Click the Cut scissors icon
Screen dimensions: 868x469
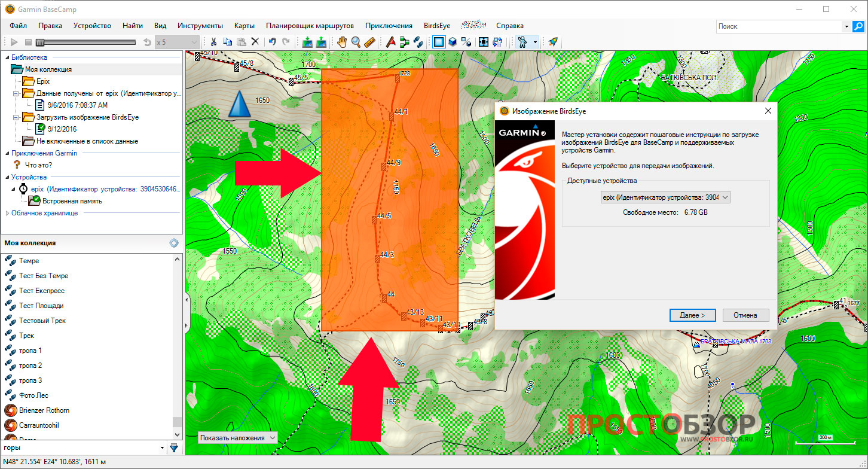(213, 42)
